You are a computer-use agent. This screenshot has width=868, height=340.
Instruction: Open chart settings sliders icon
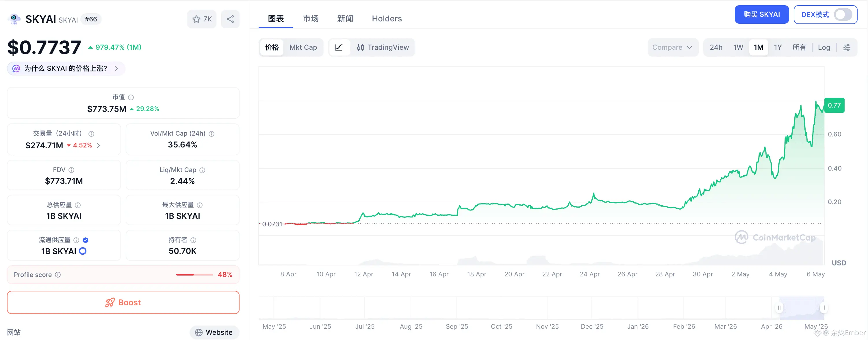pos(847,47)
